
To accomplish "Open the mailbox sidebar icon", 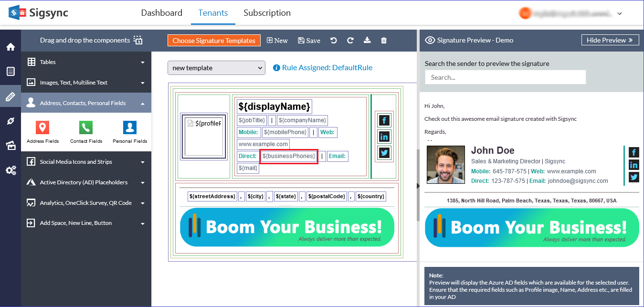I will [x=11, y=146].
